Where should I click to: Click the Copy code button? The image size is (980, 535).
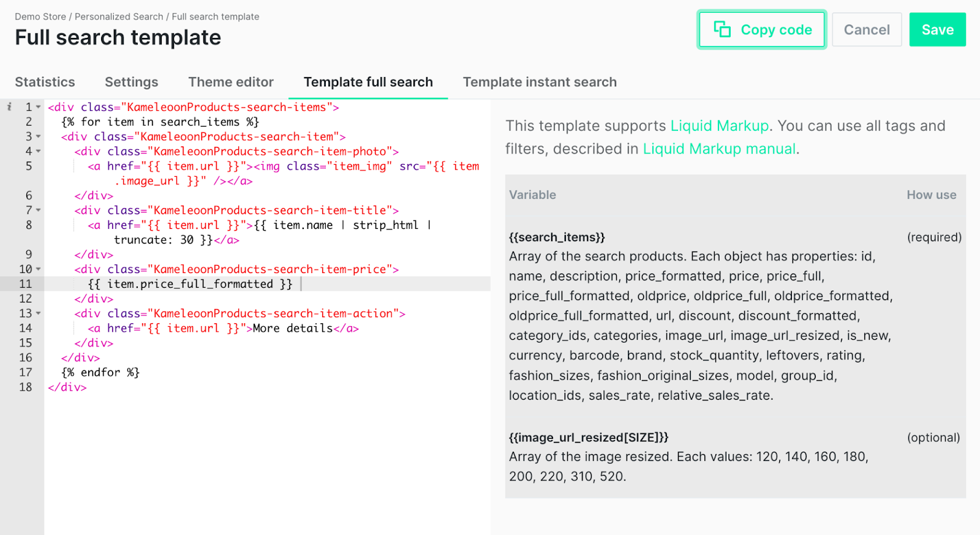(x=762, y=29)
